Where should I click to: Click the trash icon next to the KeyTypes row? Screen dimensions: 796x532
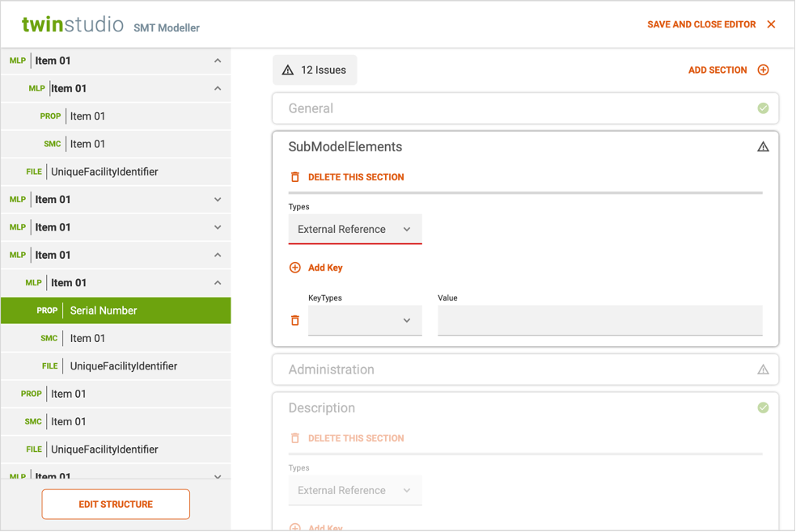294,320
